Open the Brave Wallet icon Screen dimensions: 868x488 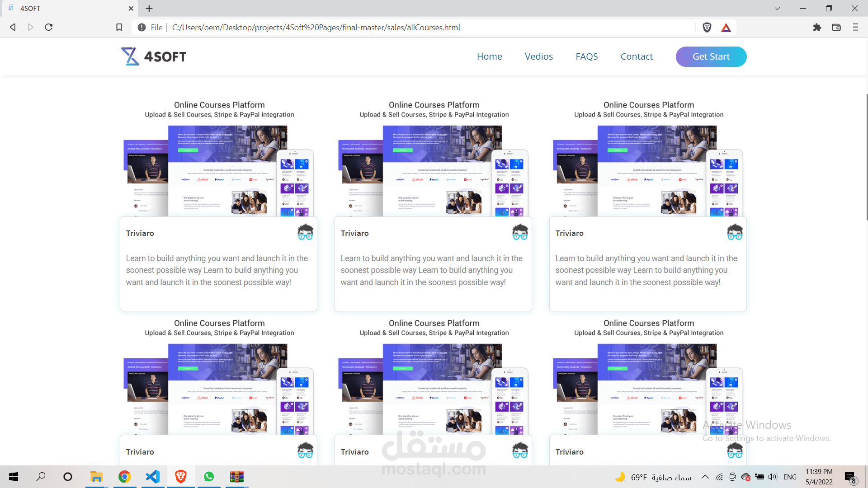(x=836, y=28)
